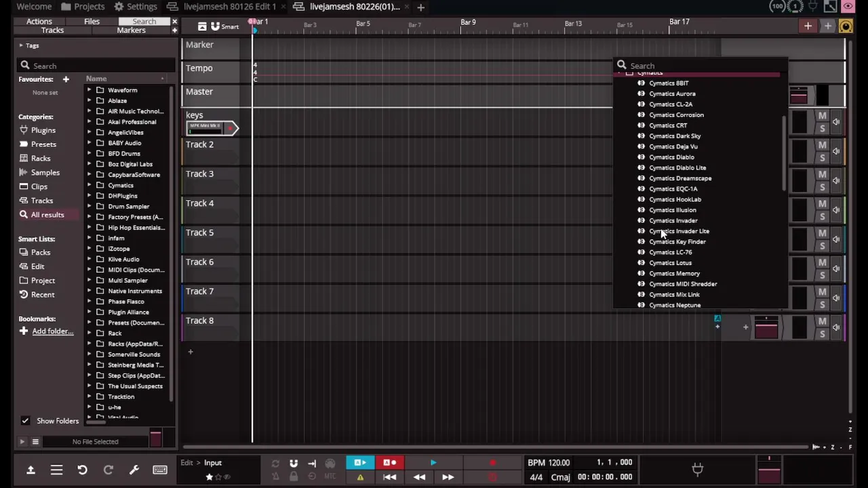
Task: Expand the u-he folder arrow
Action: tap(90, 407)
